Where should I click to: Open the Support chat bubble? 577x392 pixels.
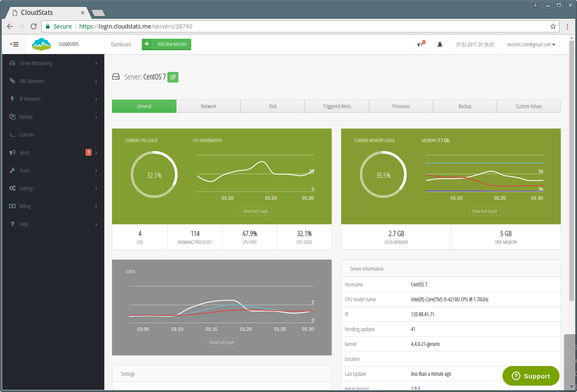[531, 376]
